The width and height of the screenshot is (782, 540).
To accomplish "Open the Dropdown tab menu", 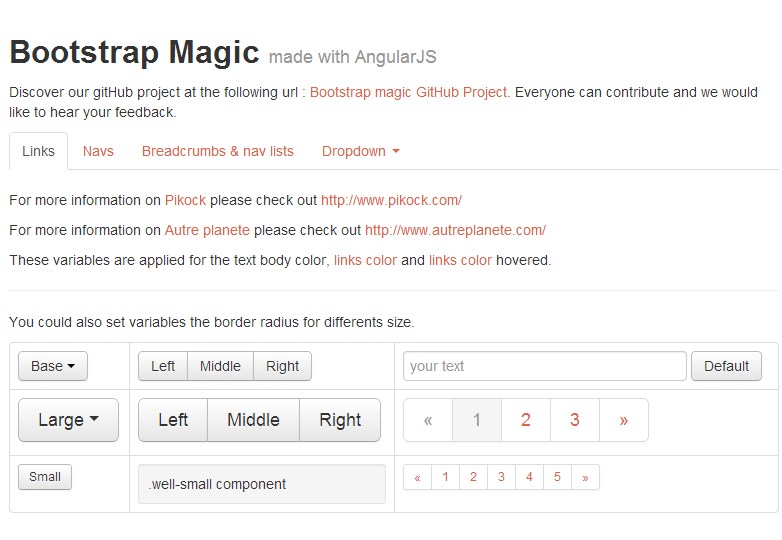I will pos(360,151).
